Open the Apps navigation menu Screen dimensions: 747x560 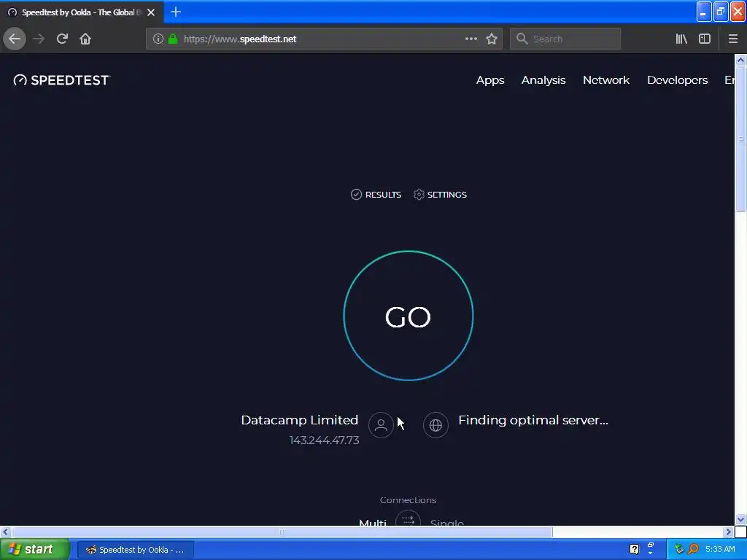coord(490,80)
